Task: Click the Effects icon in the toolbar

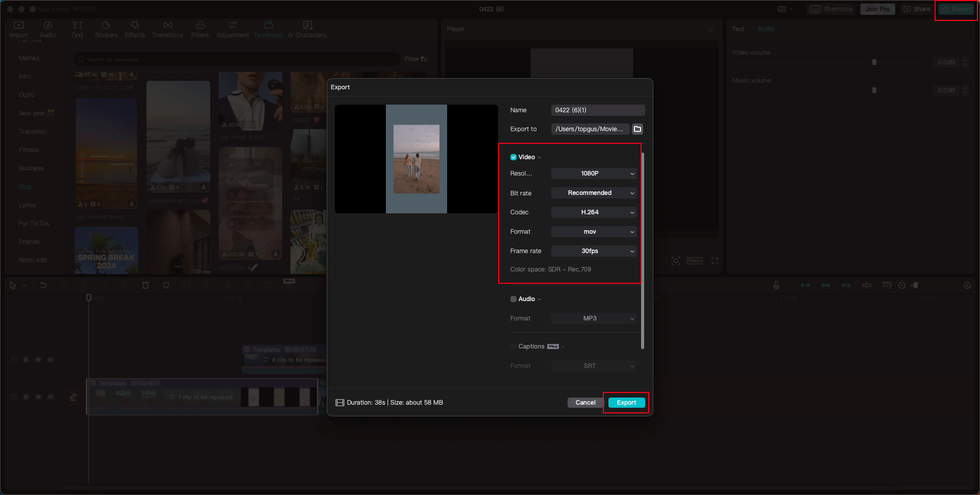Action: coord(135,24)
